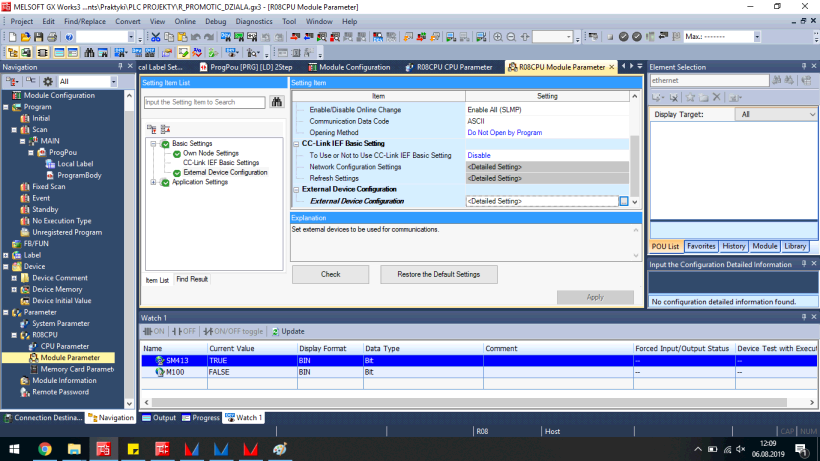Click the Setting Item search input field
Viewport: 820px width, 461px height.
204,102
